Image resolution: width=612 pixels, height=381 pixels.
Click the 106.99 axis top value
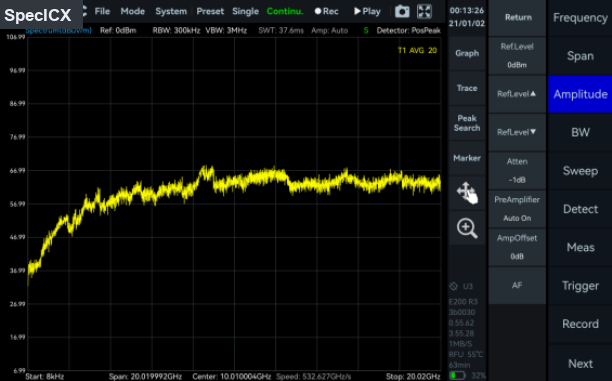(x=16, y=37)
